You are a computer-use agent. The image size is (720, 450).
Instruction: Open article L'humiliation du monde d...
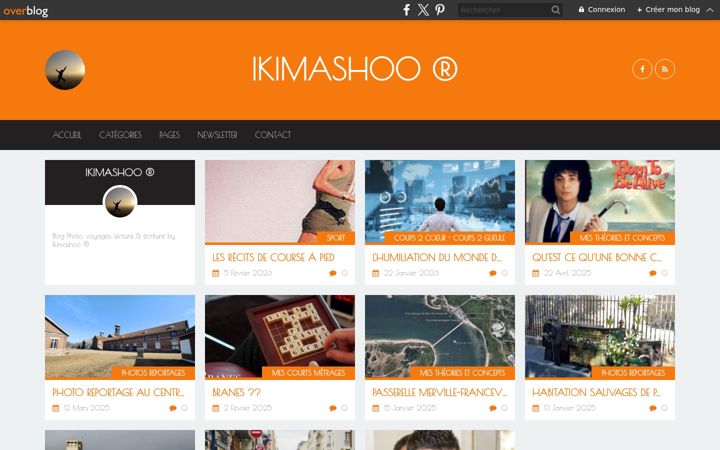[x=437, y=257]
